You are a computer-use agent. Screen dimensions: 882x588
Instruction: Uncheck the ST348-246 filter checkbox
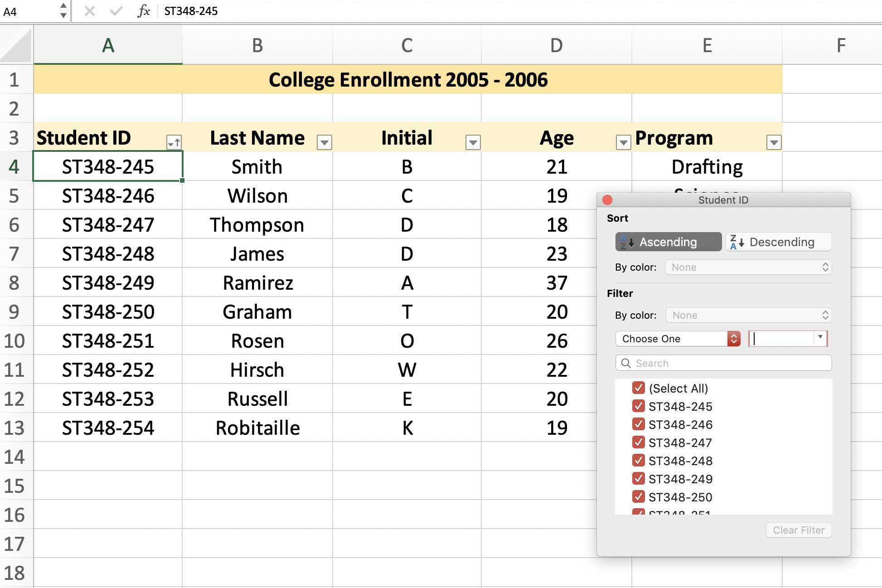pos(638,424)
